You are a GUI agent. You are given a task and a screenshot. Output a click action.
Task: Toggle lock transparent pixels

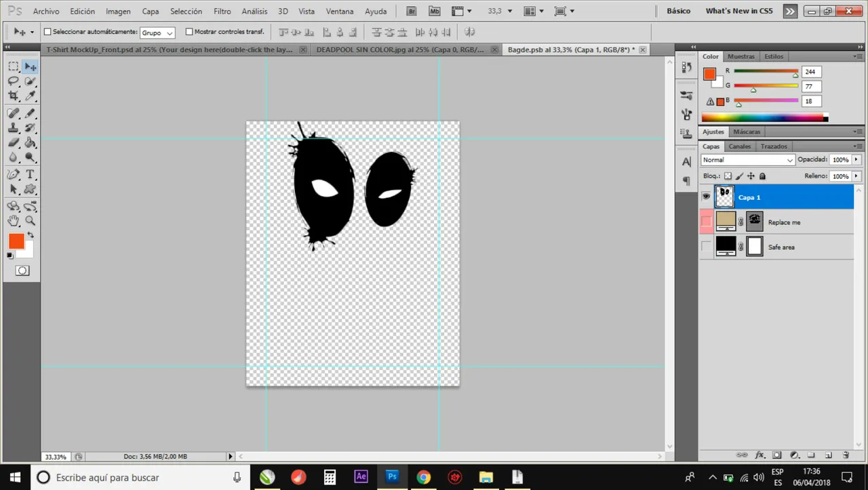(x=728, y=176)
